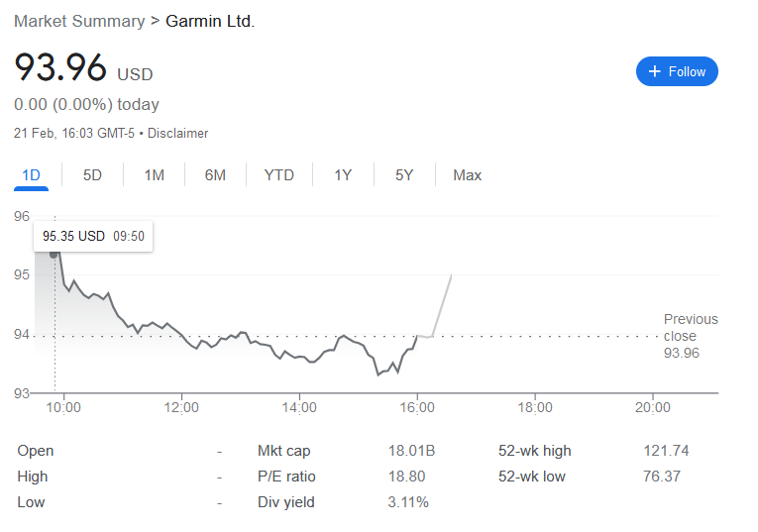Open the 5Y chart view
The width and height of the screenshot is (758, 532).
tap(404, 175)
